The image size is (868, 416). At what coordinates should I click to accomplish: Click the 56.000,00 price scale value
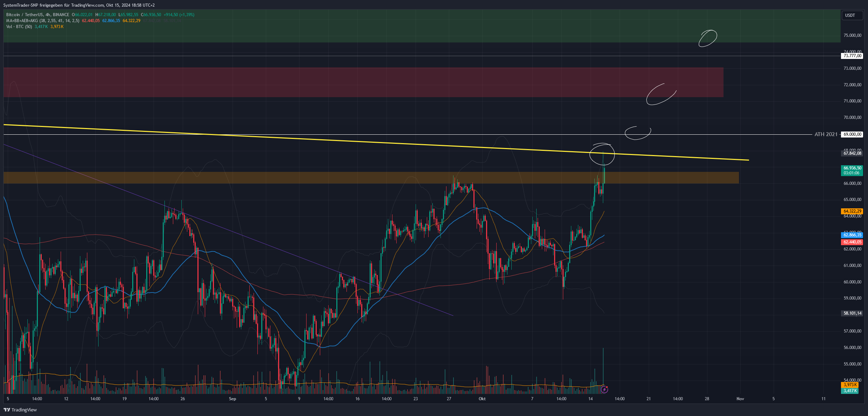click(x=852, y=348)
